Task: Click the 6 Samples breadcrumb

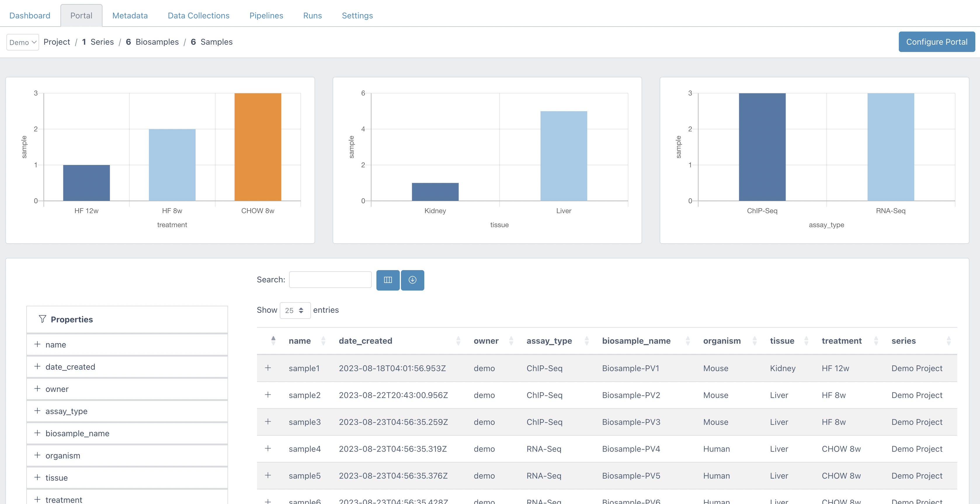Action: 211,42
